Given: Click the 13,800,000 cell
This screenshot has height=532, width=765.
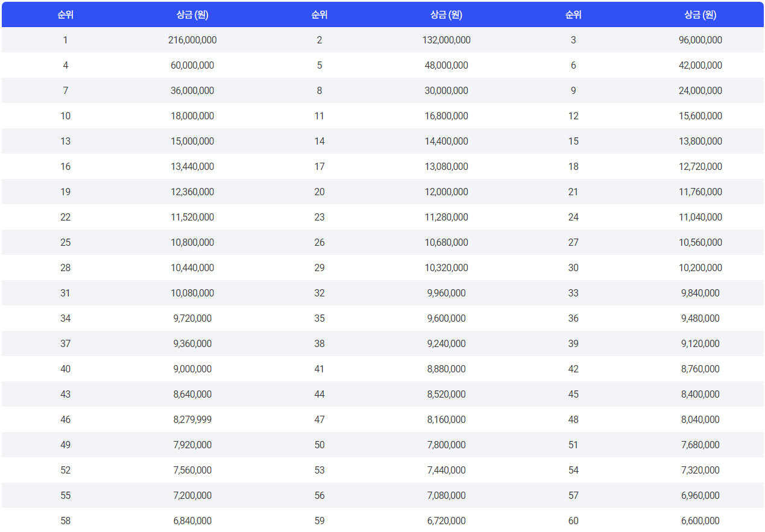Looking at the screenshot, I should (x=700, y=141).
